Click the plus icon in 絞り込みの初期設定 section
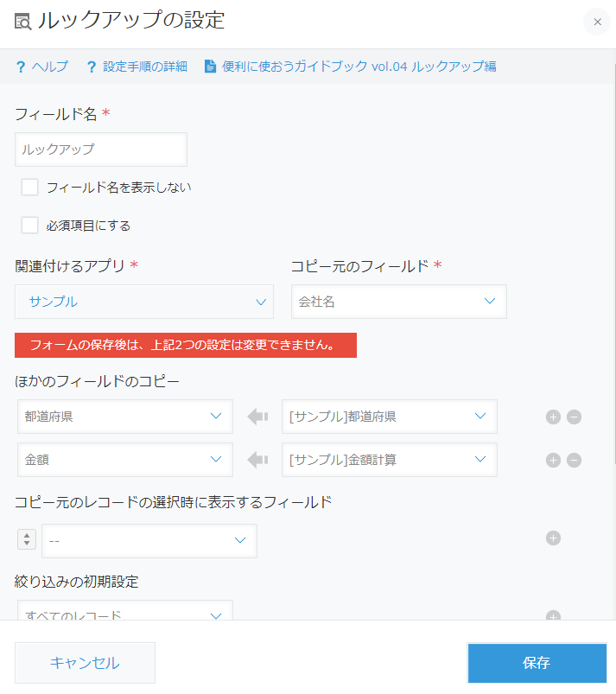 click(x=553, y=614)
